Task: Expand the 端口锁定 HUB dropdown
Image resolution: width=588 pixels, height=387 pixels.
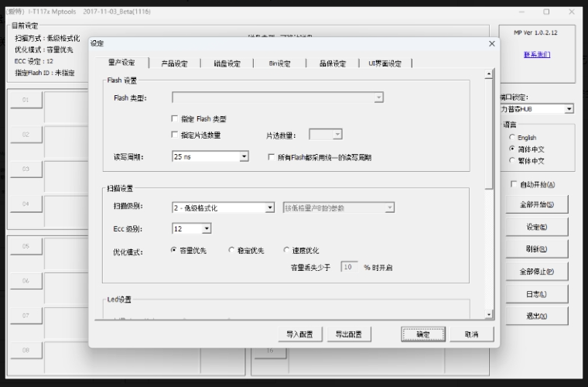Action: (x=569, y=109)
